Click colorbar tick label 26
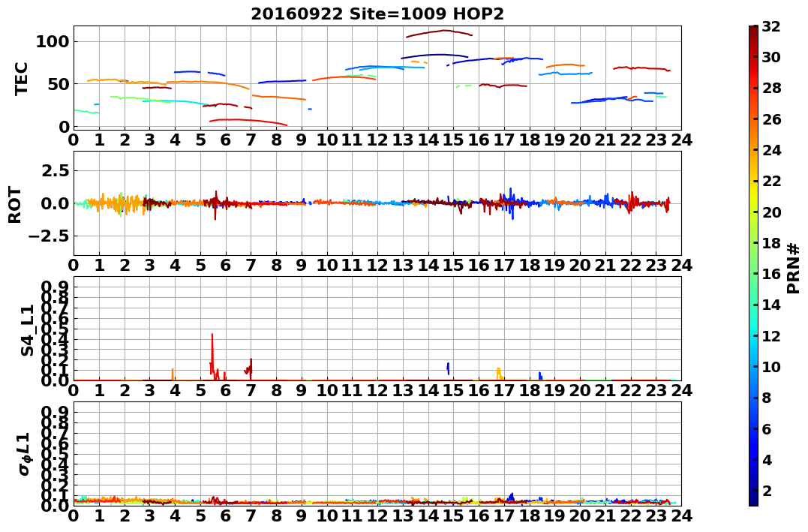This screenshot has width=808, height=532. [x=771, y=119]
